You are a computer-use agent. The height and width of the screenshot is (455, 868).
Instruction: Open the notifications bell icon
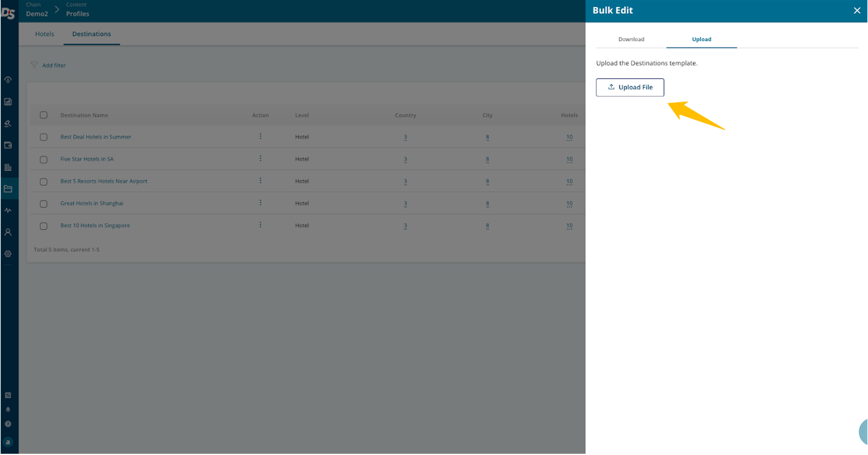coord(8,410)
